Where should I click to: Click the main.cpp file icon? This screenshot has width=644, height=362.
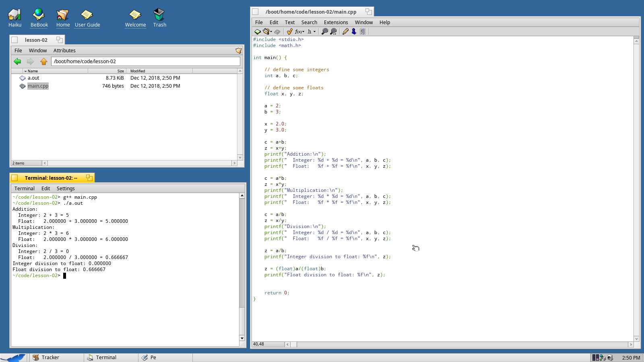tap(23, 86)
